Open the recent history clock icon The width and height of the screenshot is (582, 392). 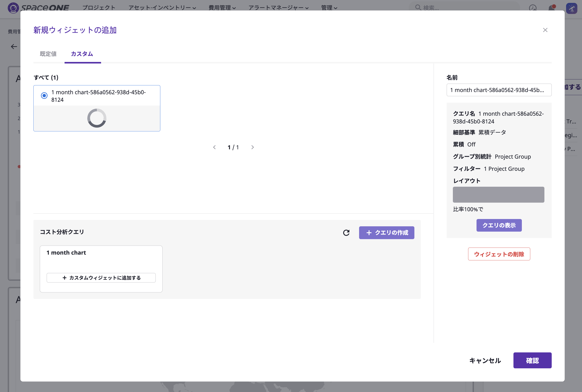(532, 8)
